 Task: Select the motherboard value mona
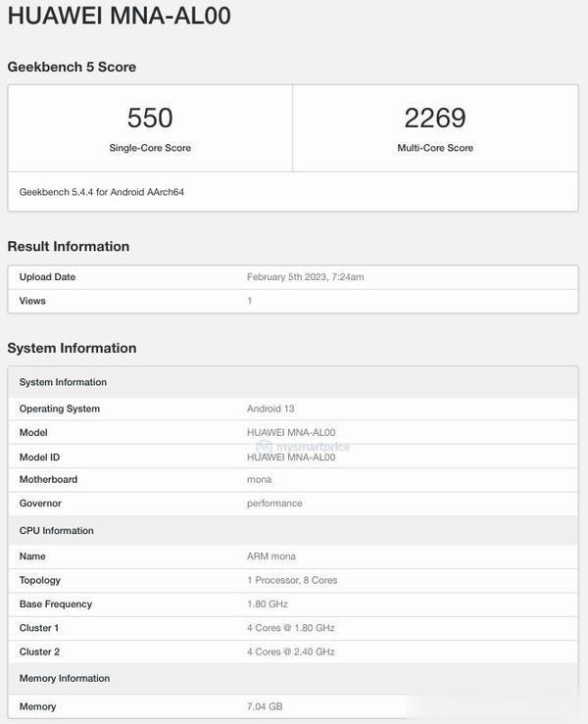(259, 480)
